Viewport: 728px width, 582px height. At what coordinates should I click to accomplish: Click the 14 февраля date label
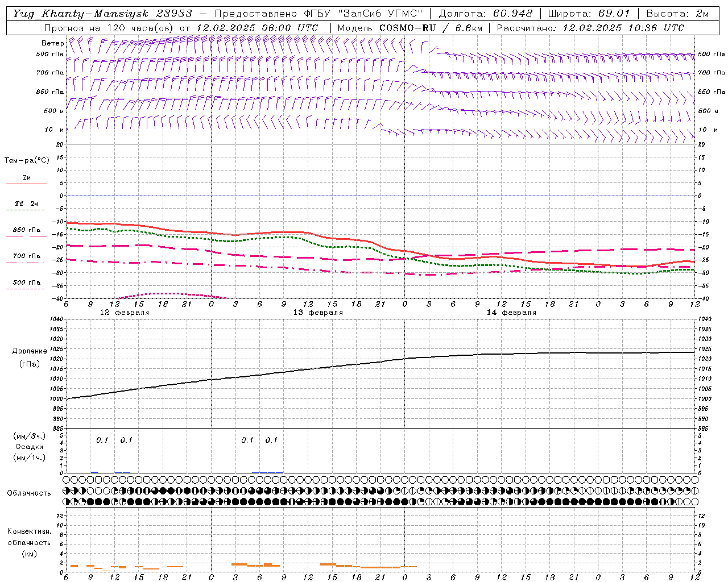(x=511, y=313)
